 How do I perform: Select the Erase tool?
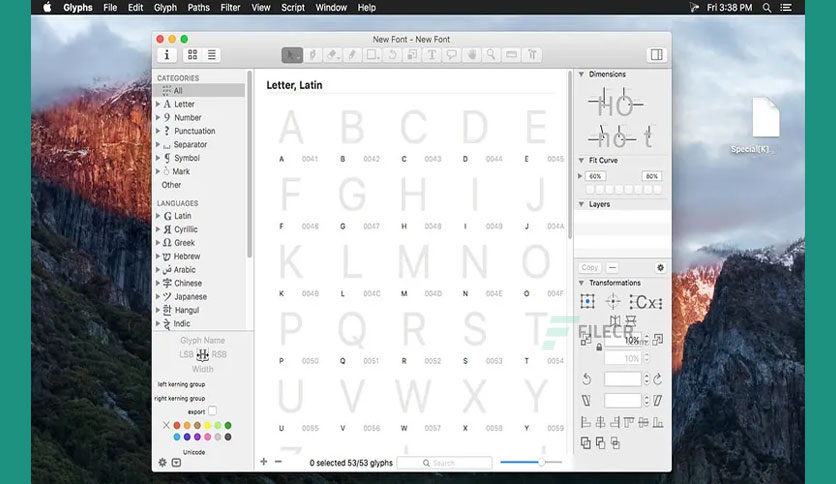[333, 55]
